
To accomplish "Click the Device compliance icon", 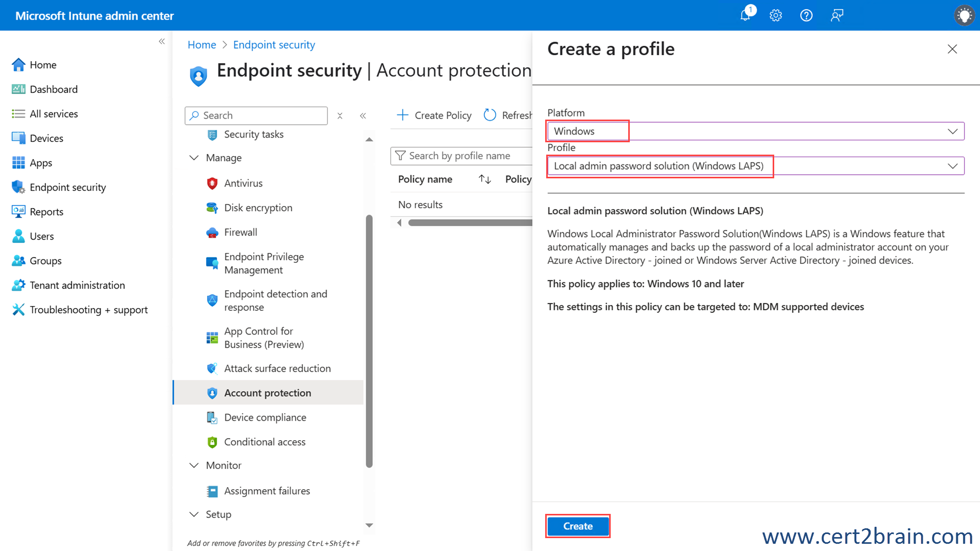I will pyautogui.click(x=212, y=418).
